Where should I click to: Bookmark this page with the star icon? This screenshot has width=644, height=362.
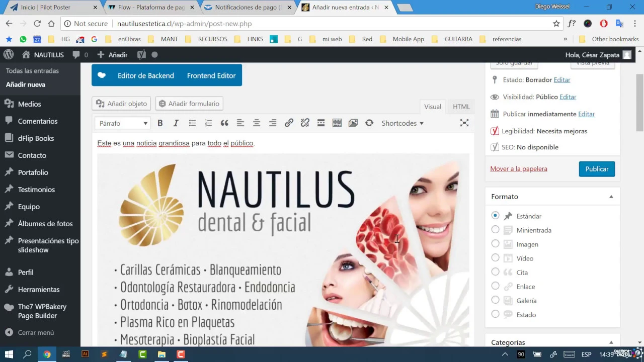(x=556, y=24)
